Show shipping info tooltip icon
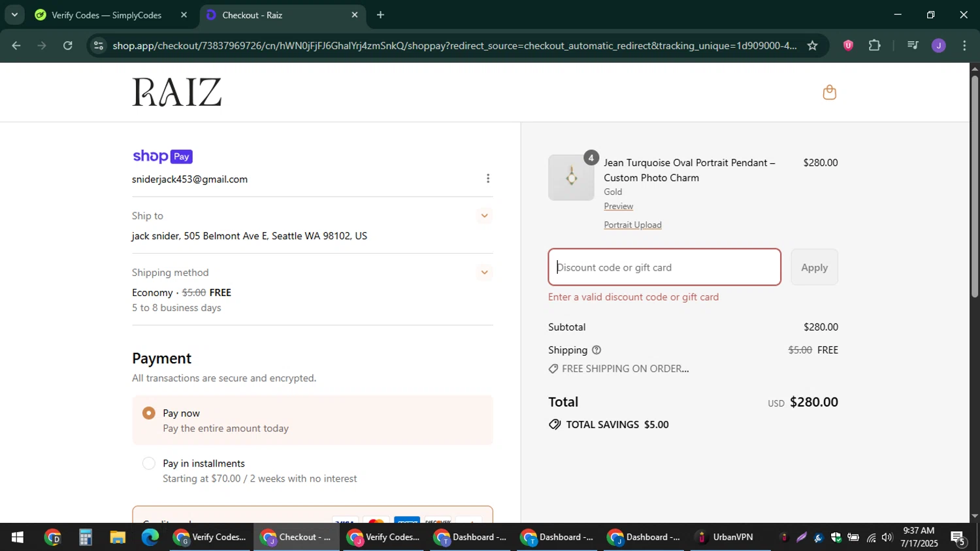The height and width of the screenshot is (551, 980). 596,350
